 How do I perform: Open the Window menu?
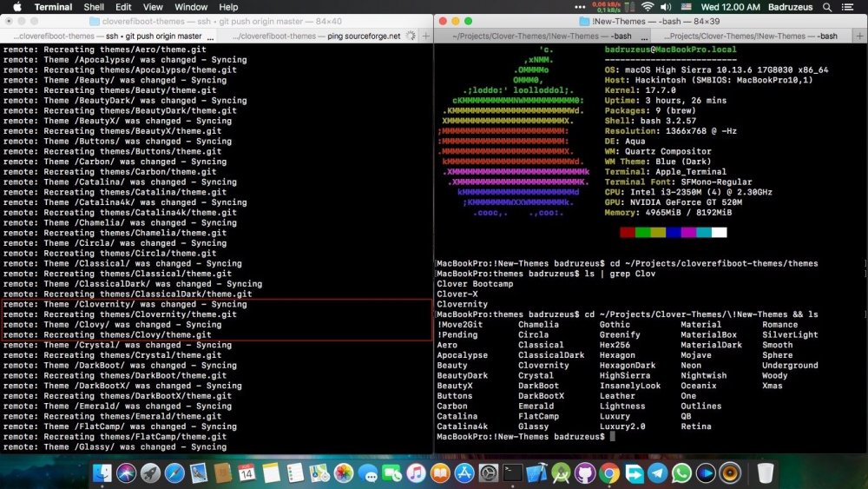[191, 7]
